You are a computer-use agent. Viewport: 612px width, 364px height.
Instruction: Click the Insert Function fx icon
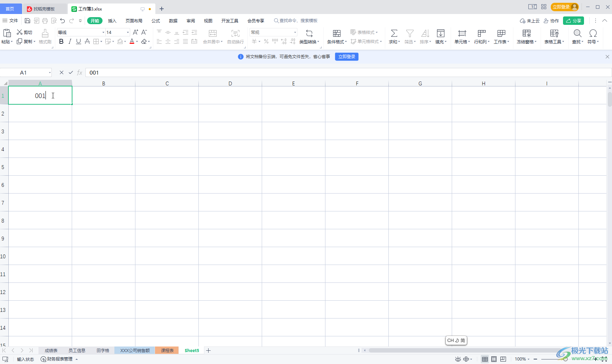(x=79, y=72)
